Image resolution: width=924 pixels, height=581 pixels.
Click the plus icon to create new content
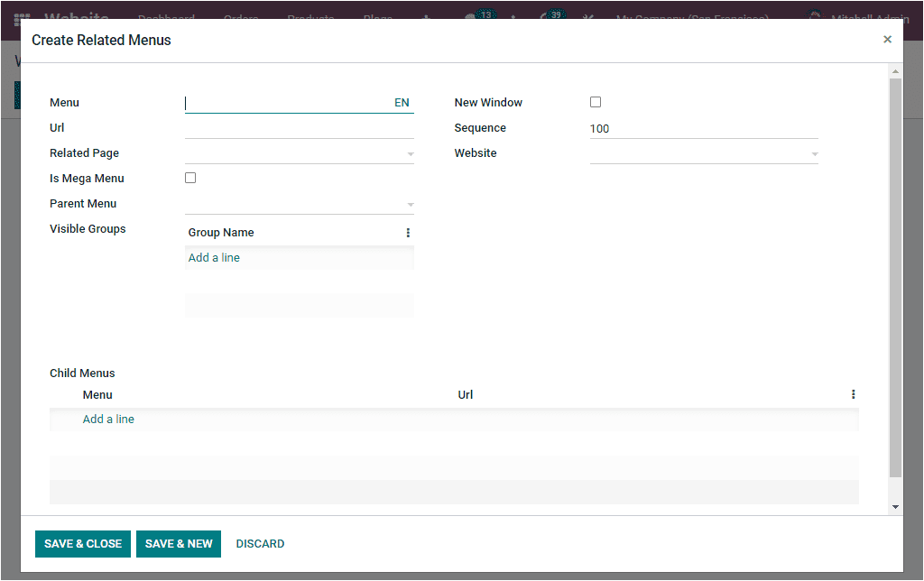425,19
